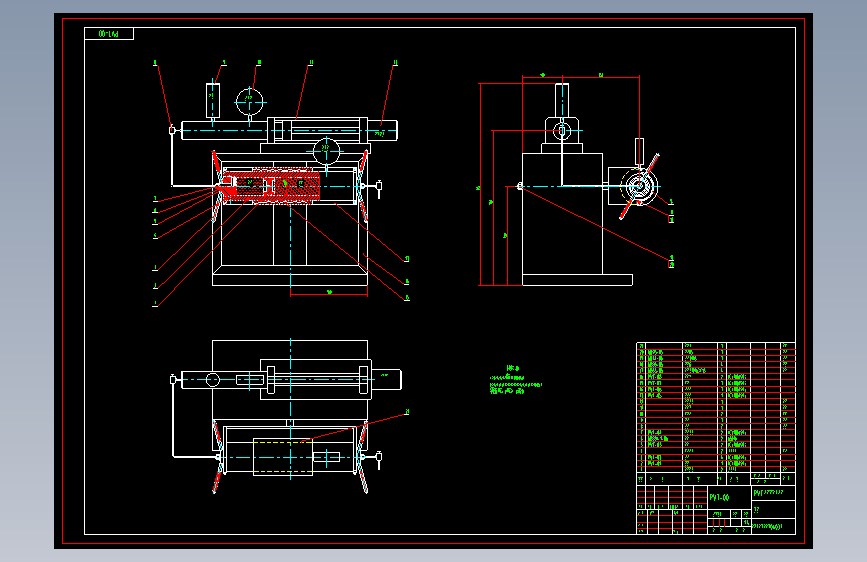Select the tall vertical post atop the side view
The width and height of the screenshot is (867, 562).
click(562, 100)
